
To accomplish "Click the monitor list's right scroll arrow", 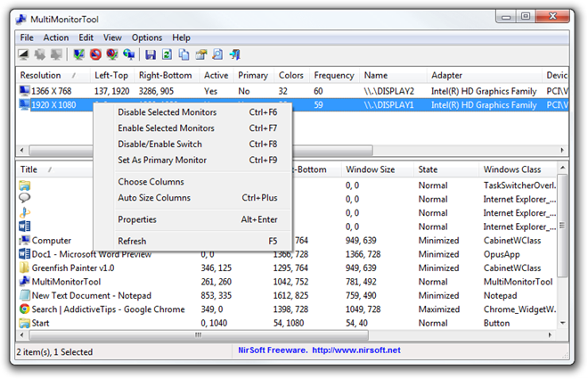I will coord(562,150).
